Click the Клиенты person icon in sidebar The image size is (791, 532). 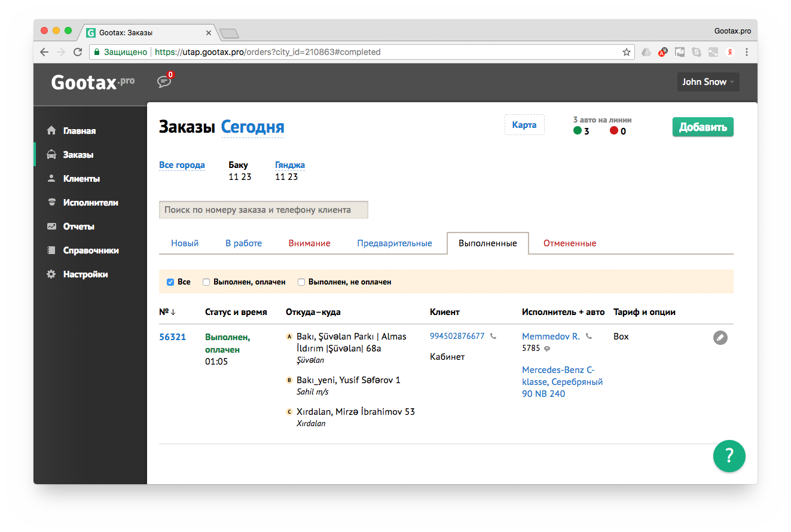51,179
